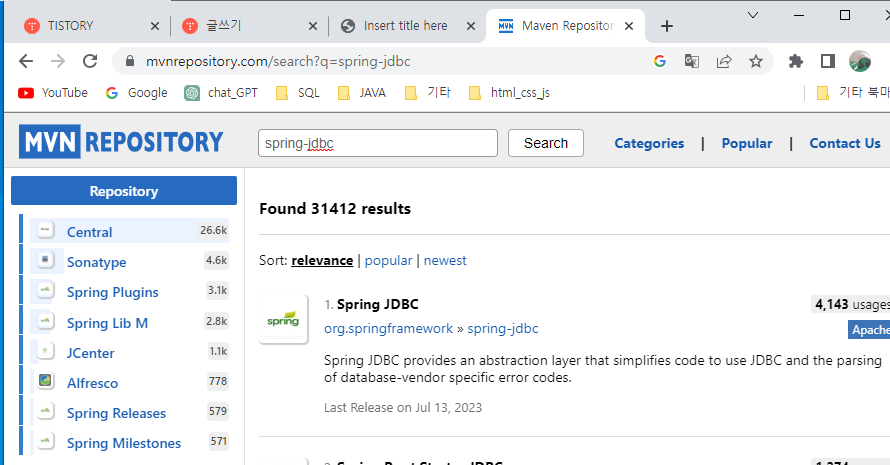
Task: Open the spring-jdbc artifact link
Action: [502, 329]
